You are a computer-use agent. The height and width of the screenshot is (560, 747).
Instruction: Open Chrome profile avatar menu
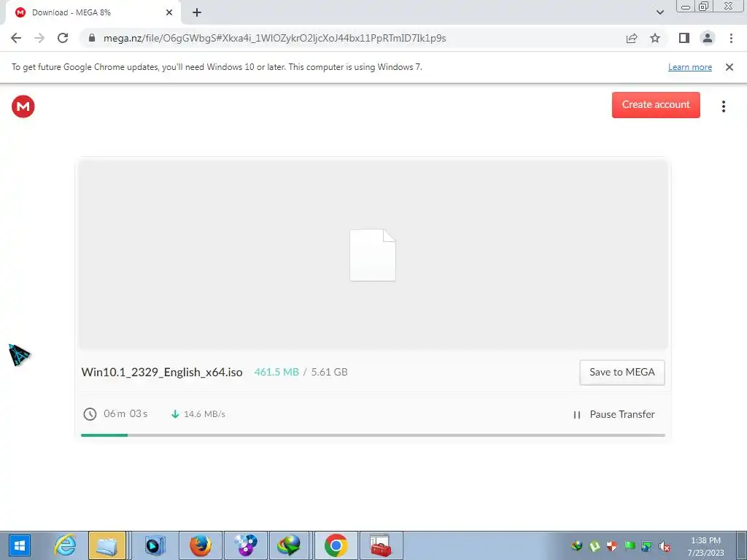pyautogui.click(x=708, y=38)
